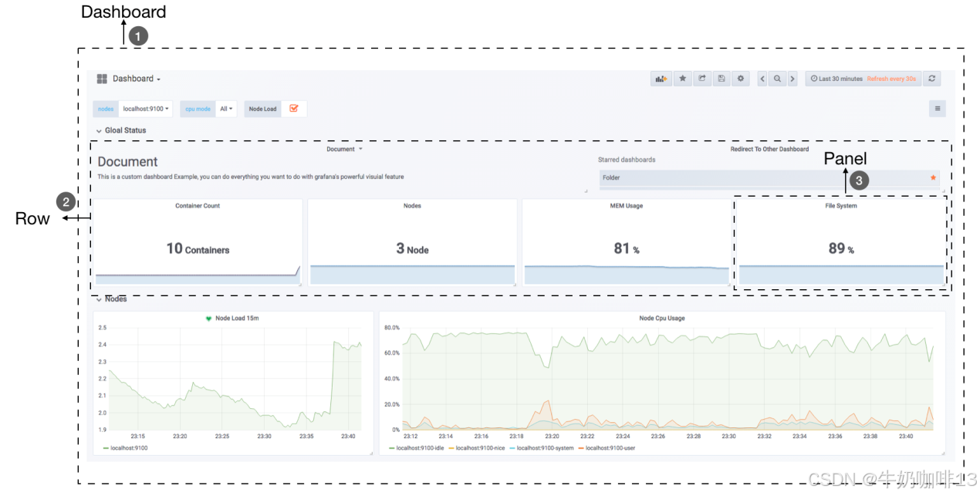Screen dimensions: 980x496
Task: Click the Node Load 15m panel title
Action: [236, 319]
